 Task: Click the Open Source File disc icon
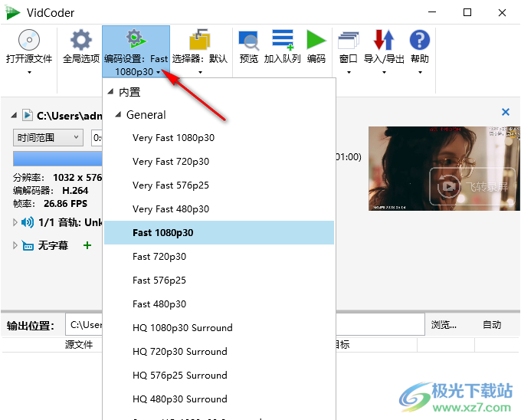coord(29,40)
